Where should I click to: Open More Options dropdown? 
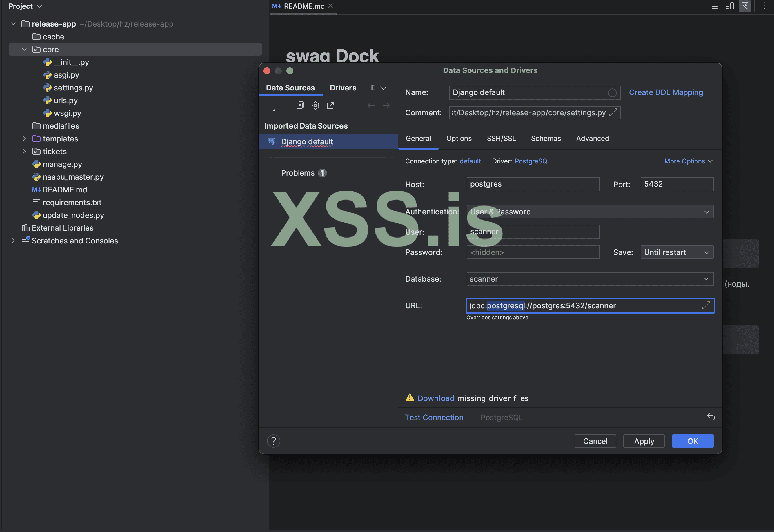(x=688, y=161)
